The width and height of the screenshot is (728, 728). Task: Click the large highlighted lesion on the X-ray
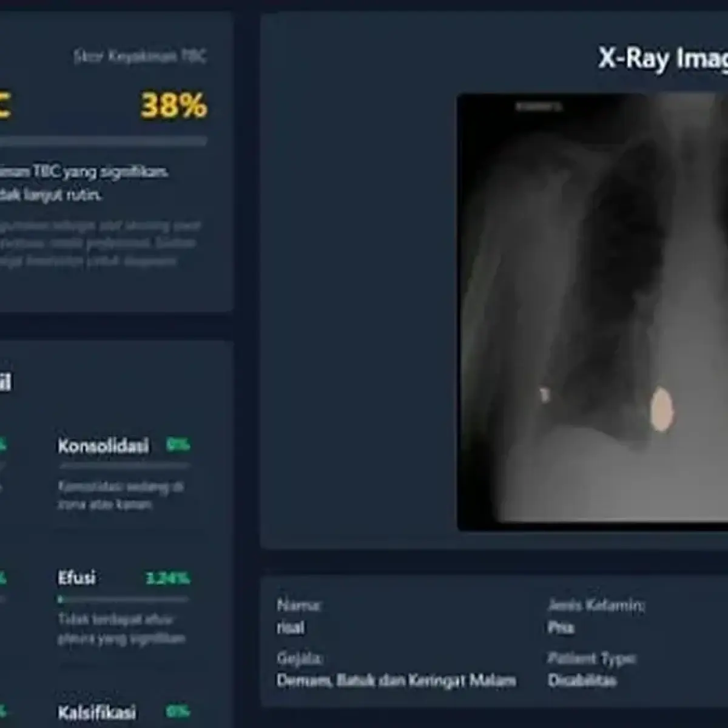(661, 409)
